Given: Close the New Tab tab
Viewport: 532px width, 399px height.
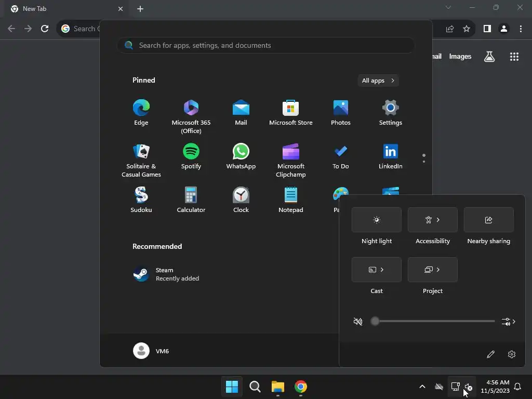Looking at the screenshot, I should (x=121, y=9).
